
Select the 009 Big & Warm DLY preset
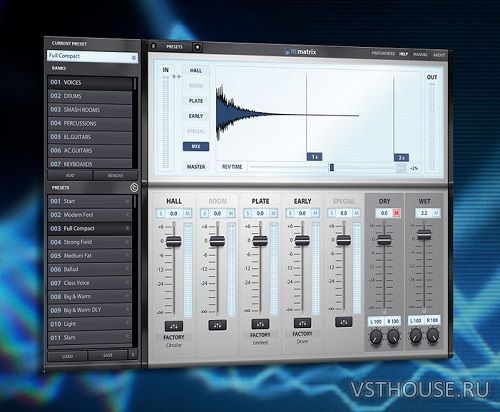point(90,310)
